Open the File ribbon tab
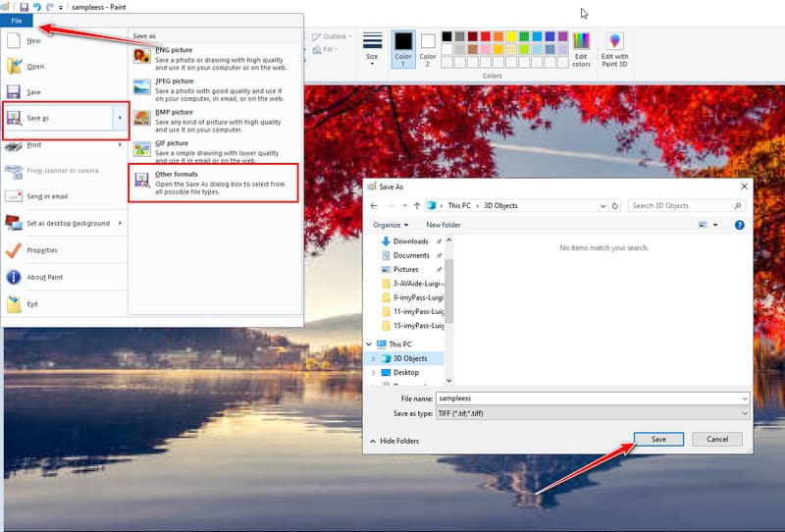 17,21
